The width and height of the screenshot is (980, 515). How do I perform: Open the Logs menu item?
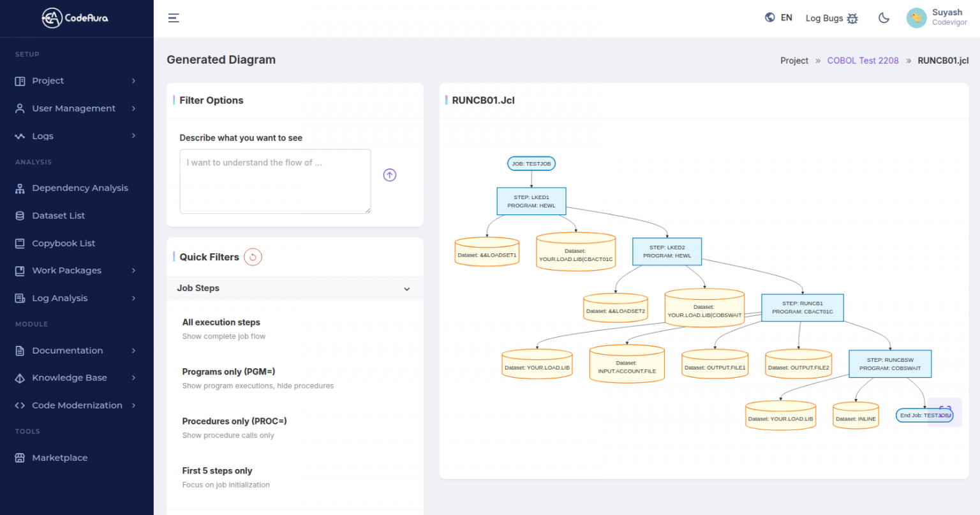point(43,136)
